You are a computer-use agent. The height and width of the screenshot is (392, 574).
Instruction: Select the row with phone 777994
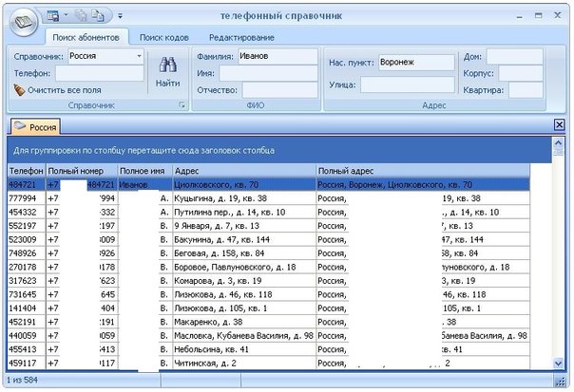pos(268,198)
